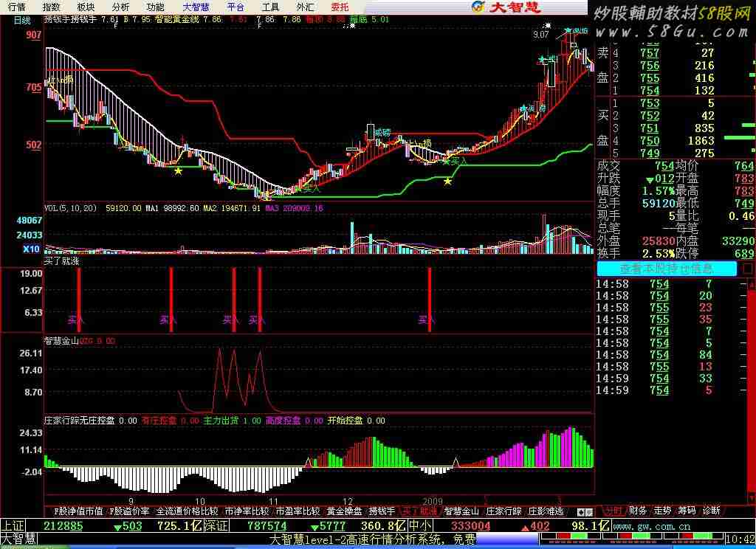The width and height of the screenshot is (756, 549).
Task: Click the scroll-down arrow at chart right
Action: [751, 497]
